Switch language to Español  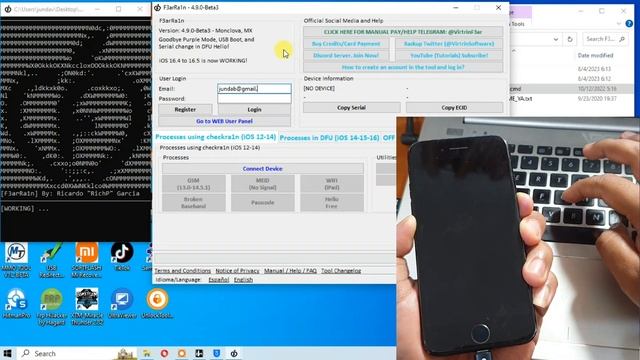coord(219,280)
